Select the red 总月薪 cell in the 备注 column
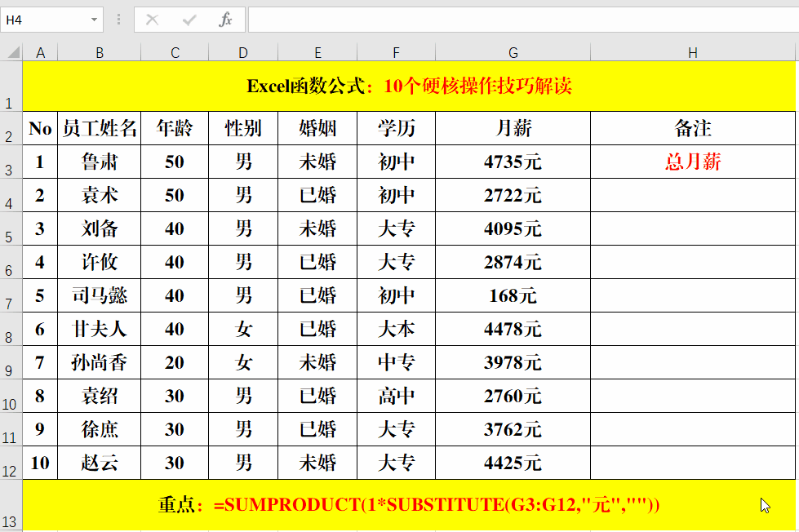Image resolution: width=799 pixels, height=532 pixels. 692,162
